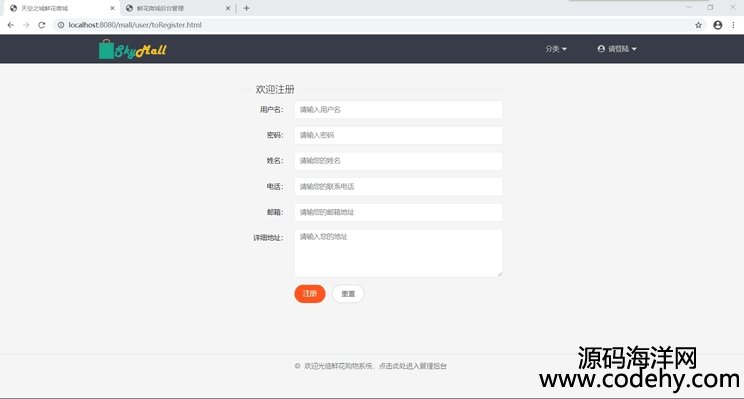Viewport: 744px width, 399px height.
Task: Open Chrome three-dot menu
Action: (x=733, y=25)
